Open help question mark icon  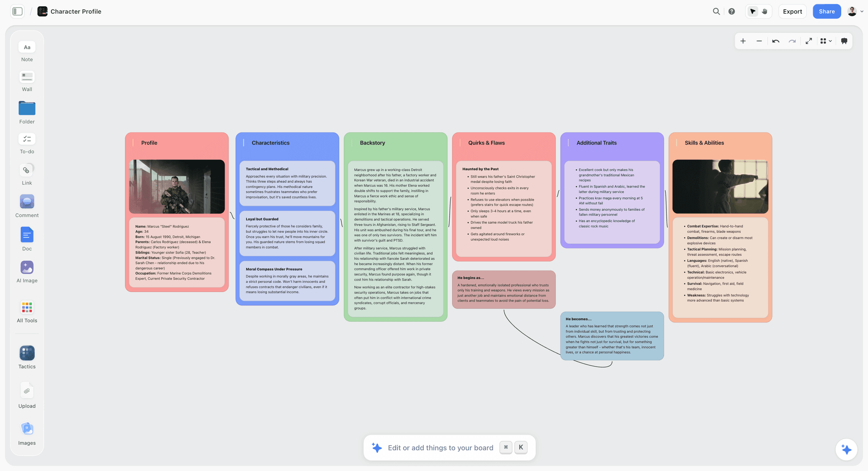732,11
